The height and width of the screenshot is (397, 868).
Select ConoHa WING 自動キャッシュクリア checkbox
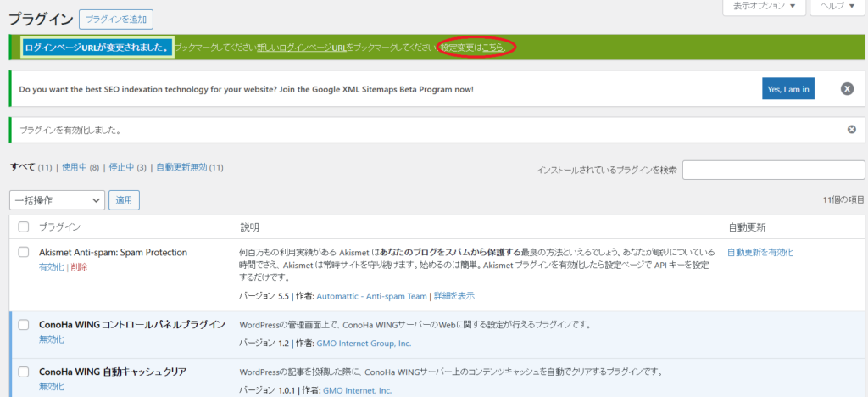coord(24,372)
